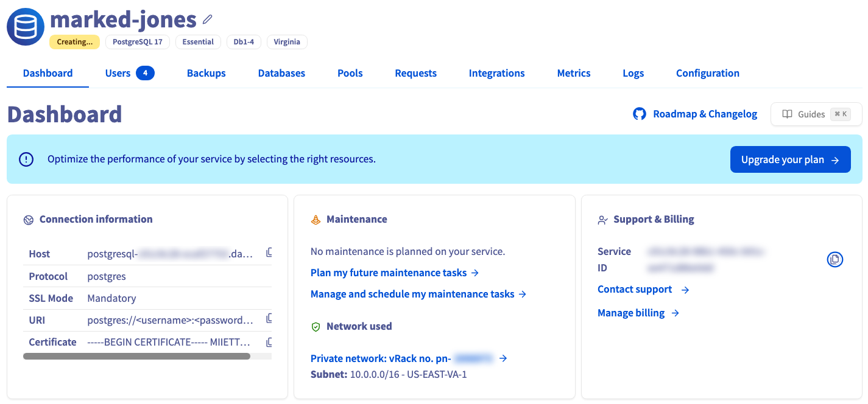Open the Logs tab
The height and width of the screenshot is (404, 868).
coord(633,73)
